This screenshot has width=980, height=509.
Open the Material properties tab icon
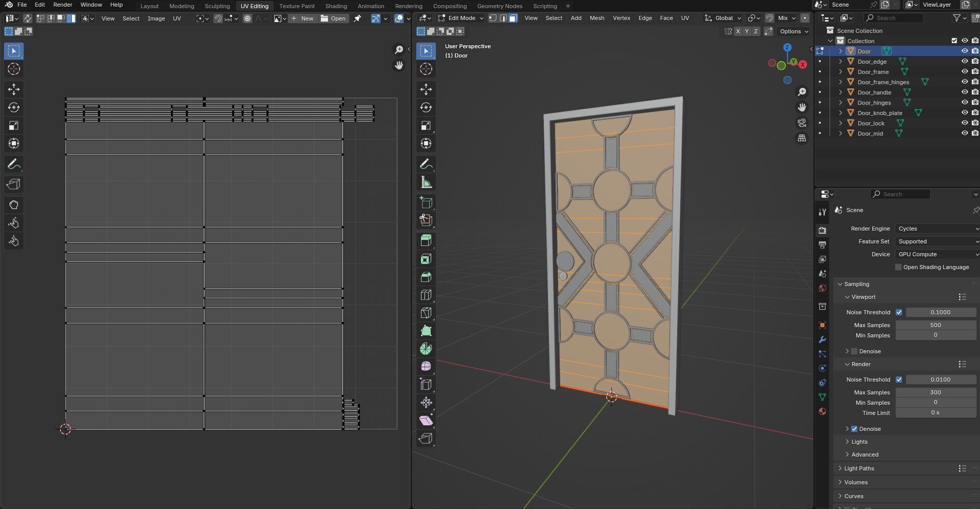tap(822, 411)
